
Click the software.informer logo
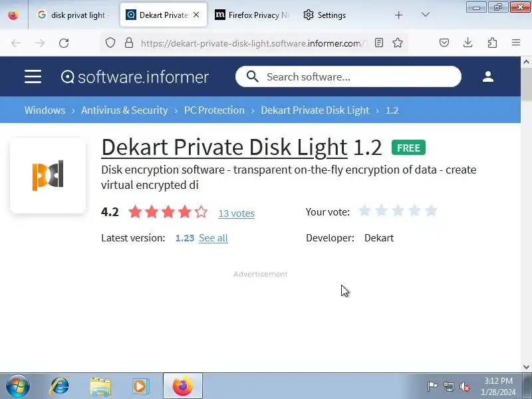point(135,77)
